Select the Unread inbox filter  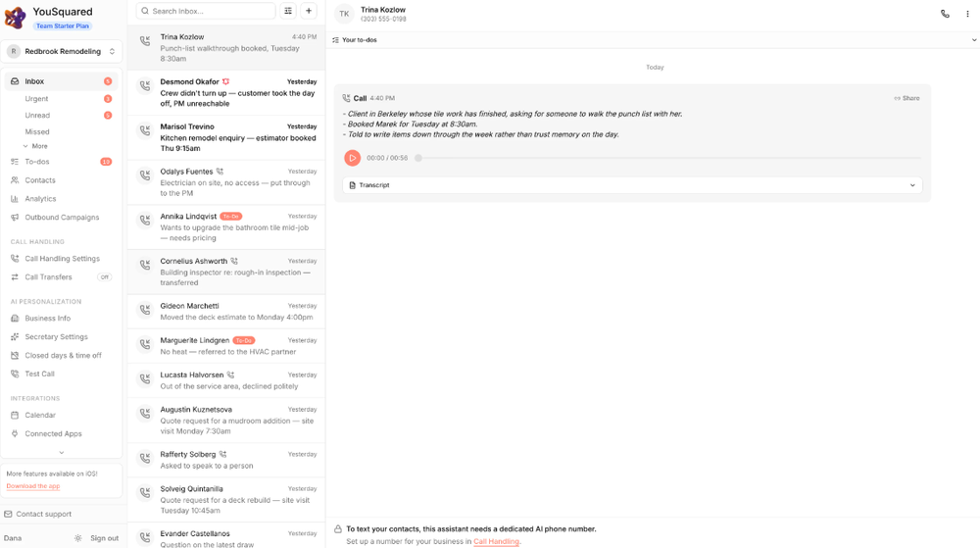point(37,116)
